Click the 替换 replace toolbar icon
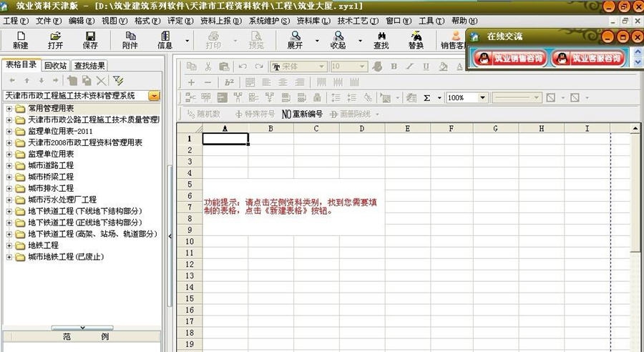The width and height of the screenshot is (644, 352). point(416,40)
